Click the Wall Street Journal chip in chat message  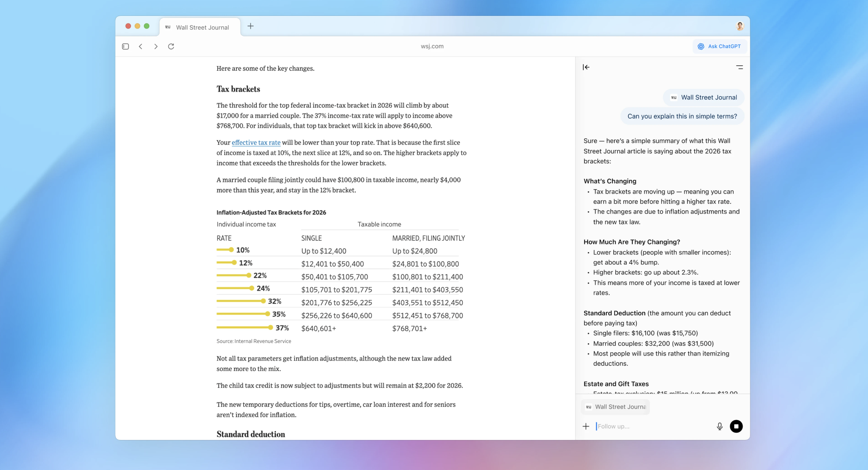pos(704,97)
